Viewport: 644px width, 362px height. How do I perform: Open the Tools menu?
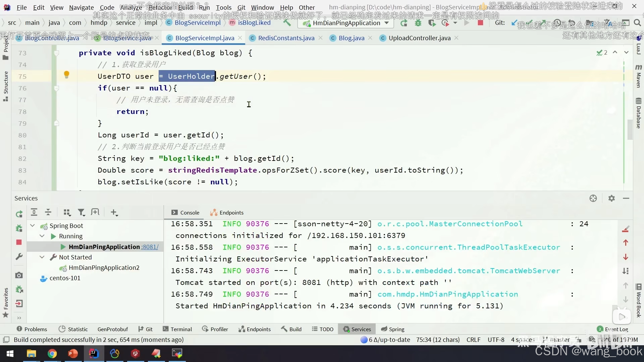coord(223,7)
